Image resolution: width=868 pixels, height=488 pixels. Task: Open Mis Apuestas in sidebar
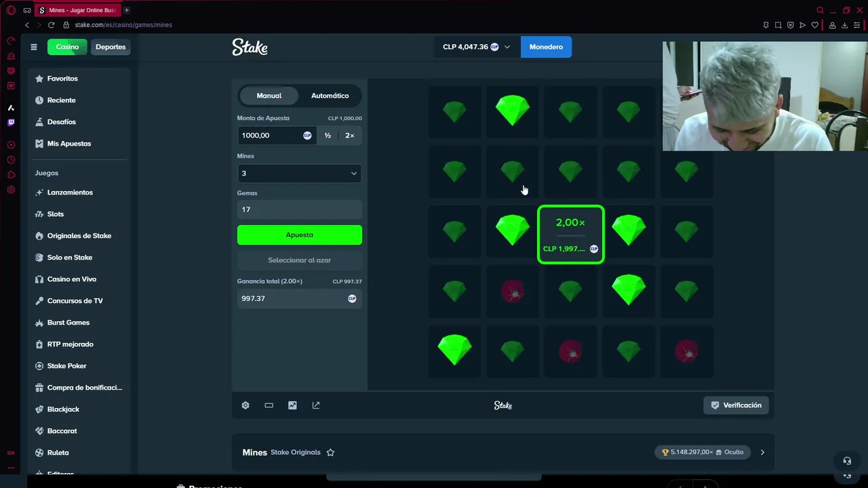click(x=68, y=144)
